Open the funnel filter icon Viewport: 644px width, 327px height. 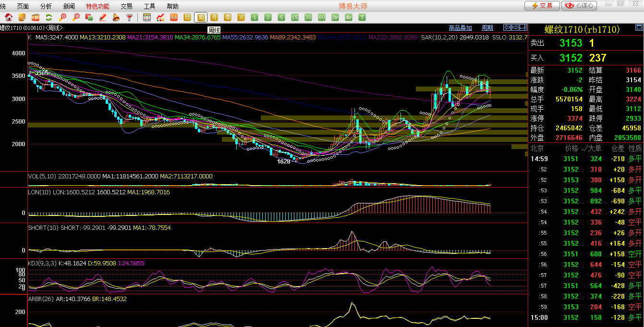(x=129, y=17)
